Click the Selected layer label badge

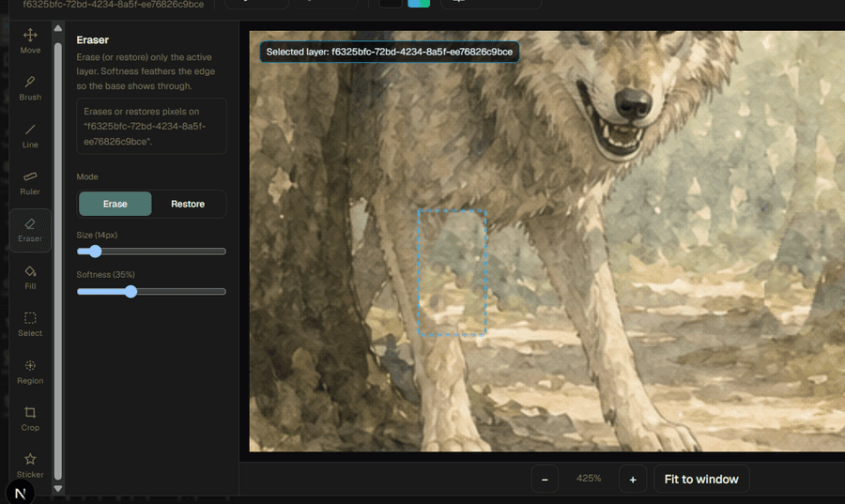[389, 52]
